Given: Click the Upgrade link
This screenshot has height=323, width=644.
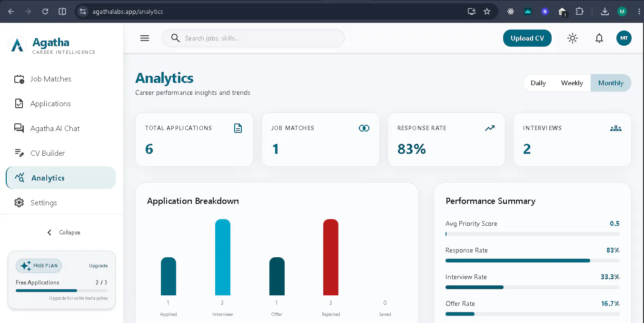Looking at the screenshot, I should (x=98, y=266).
